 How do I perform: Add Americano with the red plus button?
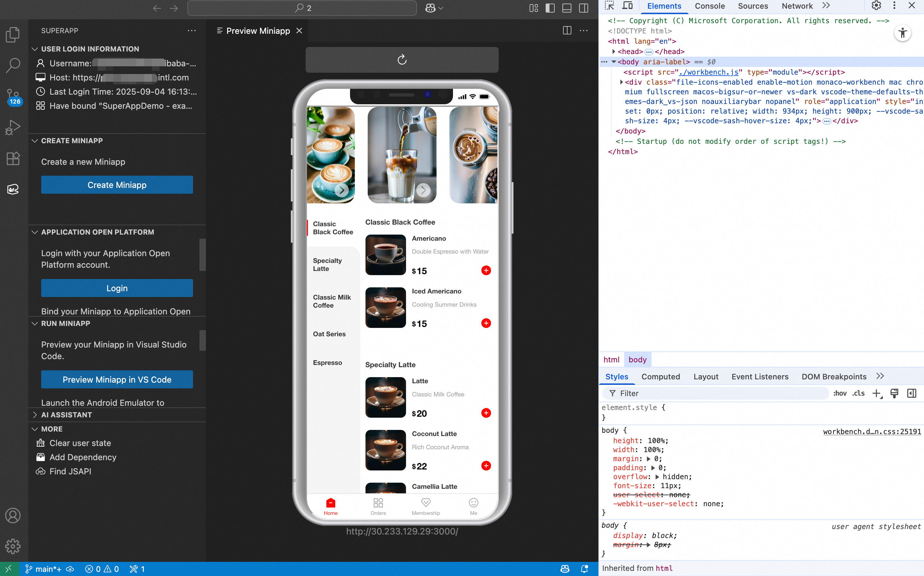pyautogui.click(x=486, y=271)
